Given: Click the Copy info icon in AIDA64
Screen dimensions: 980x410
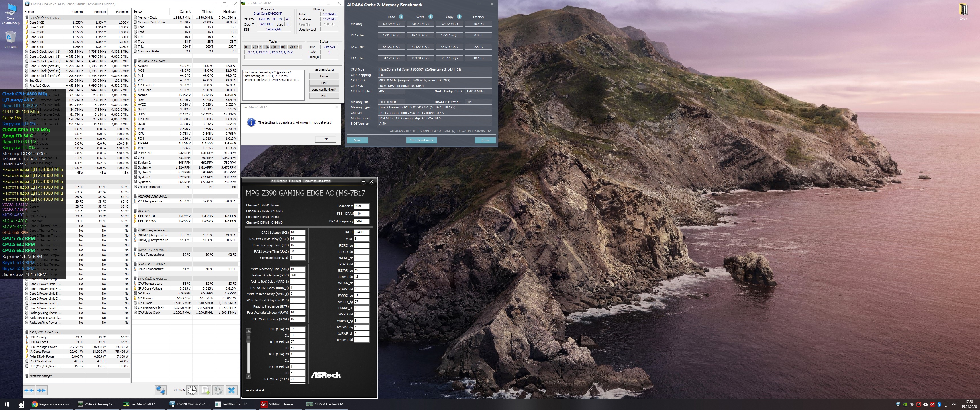Looking at the screenshot, I should [x=459, y=17].
